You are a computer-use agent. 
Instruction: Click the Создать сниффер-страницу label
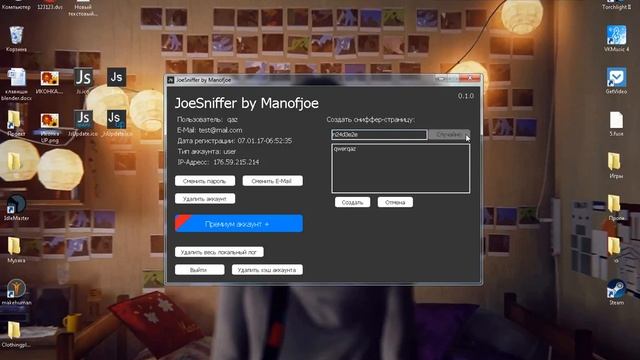(370, 120)
